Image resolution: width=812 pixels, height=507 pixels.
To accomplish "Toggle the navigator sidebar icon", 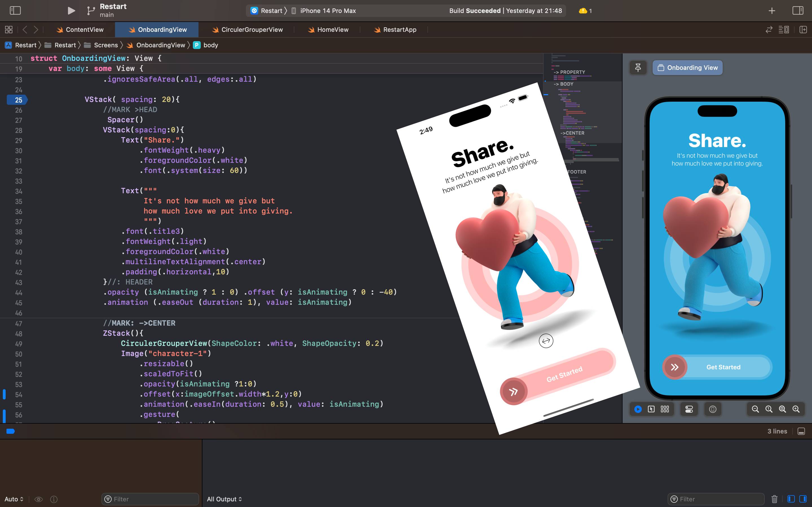I will [x=15, y=11].
